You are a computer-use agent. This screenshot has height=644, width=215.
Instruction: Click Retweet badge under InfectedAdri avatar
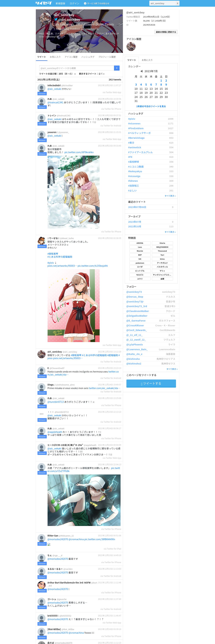42,94
